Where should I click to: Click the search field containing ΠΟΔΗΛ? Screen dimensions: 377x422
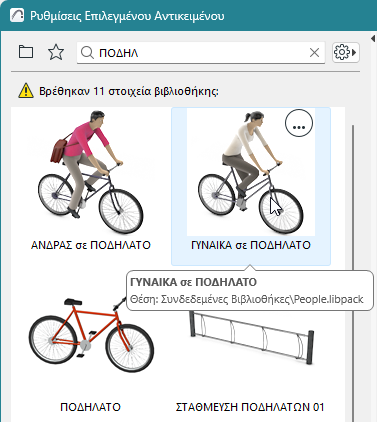[x=201, y=53]
